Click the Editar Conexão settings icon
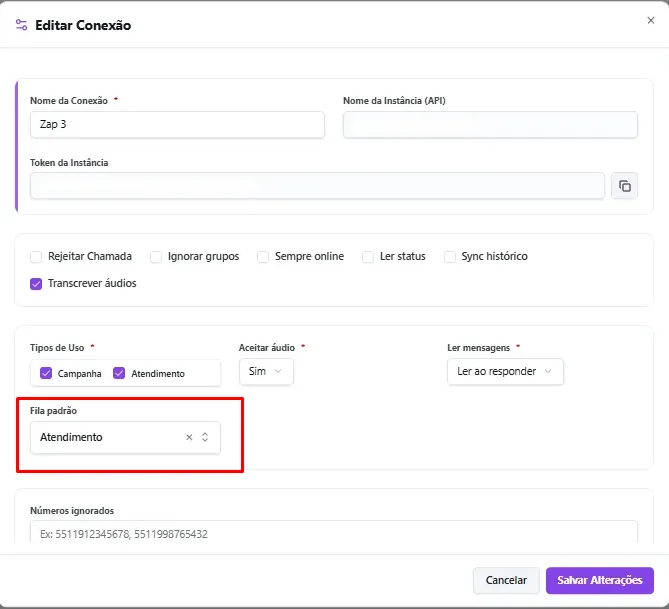The width and height of the screenshot is (669, 609). 21,25
